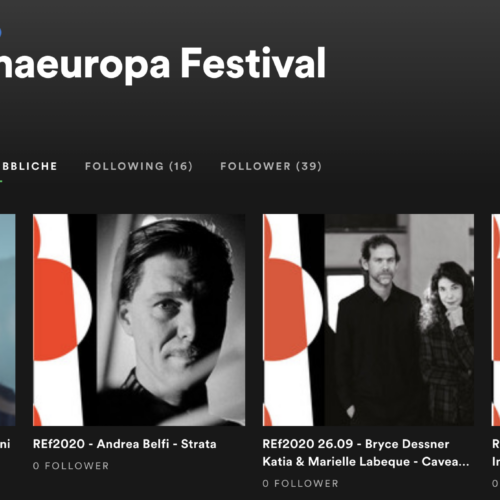
Task: Open the Follower (39) tab
Action: tap(271, 166)
